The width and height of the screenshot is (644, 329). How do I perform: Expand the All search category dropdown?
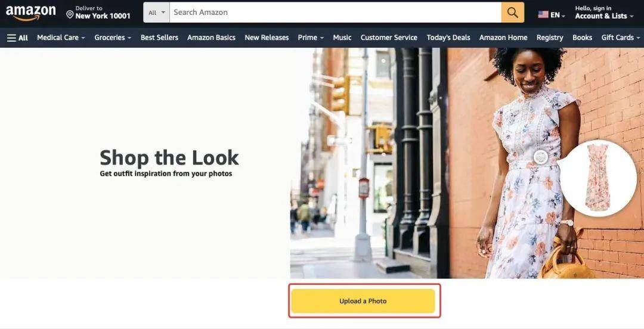tap(156, 13)
